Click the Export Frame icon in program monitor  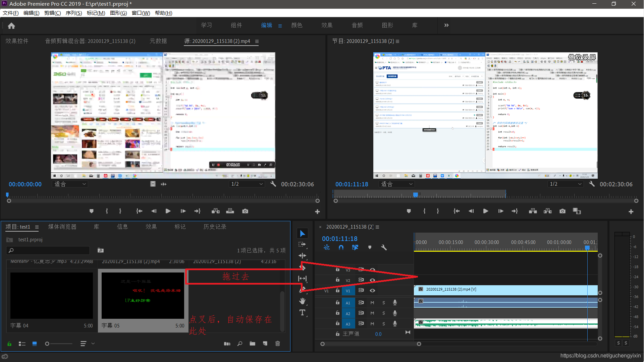(x=562, y=211)
